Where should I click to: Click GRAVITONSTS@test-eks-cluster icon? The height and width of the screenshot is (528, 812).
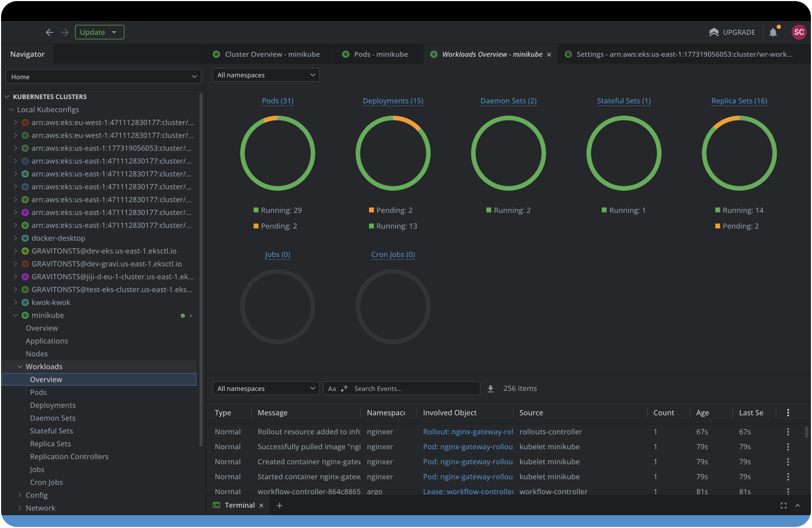point(25,290)
